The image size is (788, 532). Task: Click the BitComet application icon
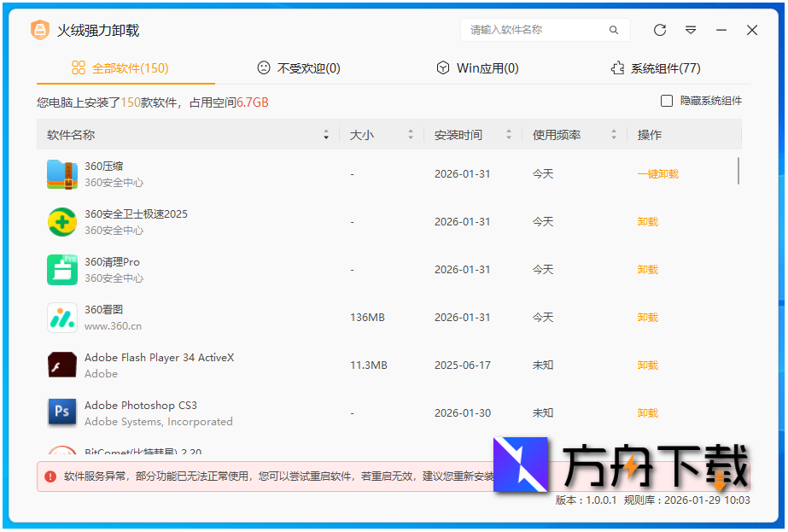(61, 453)
